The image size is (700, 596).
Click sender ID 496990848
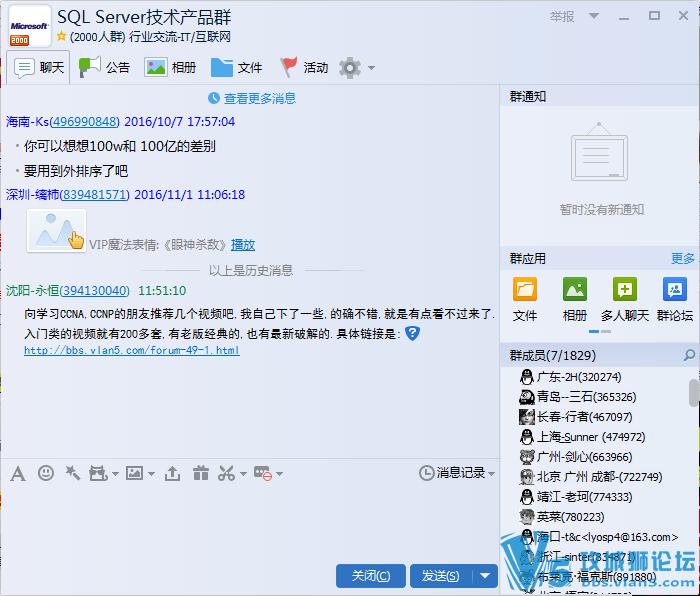pyautogui.click(x=84, y=121)
